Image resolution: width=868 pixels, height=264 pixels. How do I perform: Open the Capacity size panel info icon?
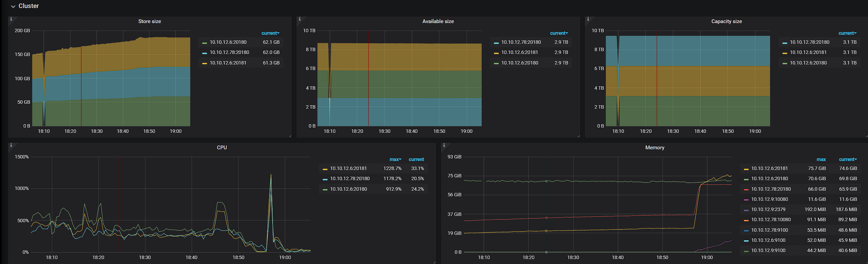[x=588, y=19]
